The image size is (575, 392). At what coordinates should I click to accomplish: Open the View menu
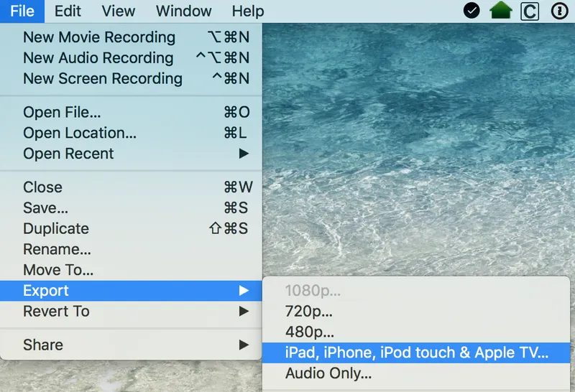click(119, 11)
